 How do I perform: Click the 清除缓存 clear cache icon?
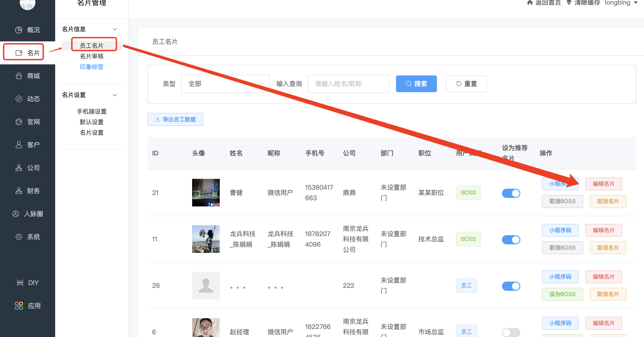569,3
